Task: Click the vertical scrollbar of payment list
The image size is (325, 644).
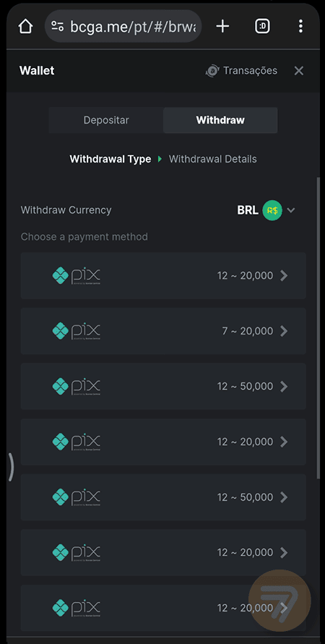Action: click(x=318, y=327)
